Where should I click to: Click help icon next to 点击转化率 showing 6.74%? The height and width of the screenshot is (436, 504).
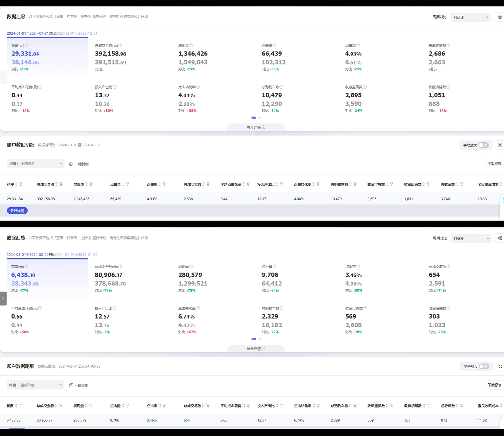(198, 308)
